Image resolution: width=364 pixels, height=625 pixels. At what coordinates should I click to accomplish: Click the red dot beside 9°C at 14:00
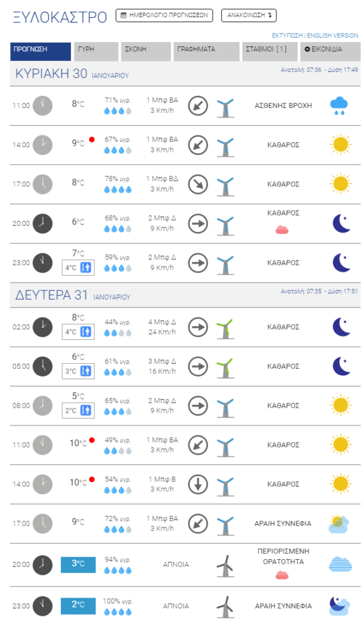pyautogui.click(x=92, y=140)
